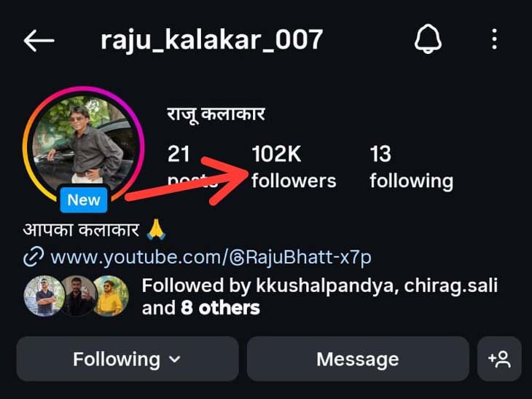Screen dimensions: 532x399
Task: Tap the add-person suggestions icon
Action: coord(499,359)
